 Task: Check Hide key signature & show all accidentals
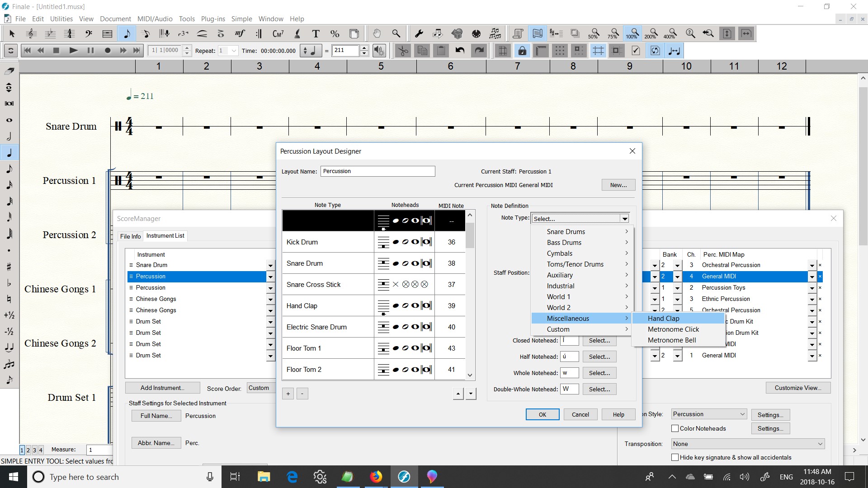pos(675,457)
